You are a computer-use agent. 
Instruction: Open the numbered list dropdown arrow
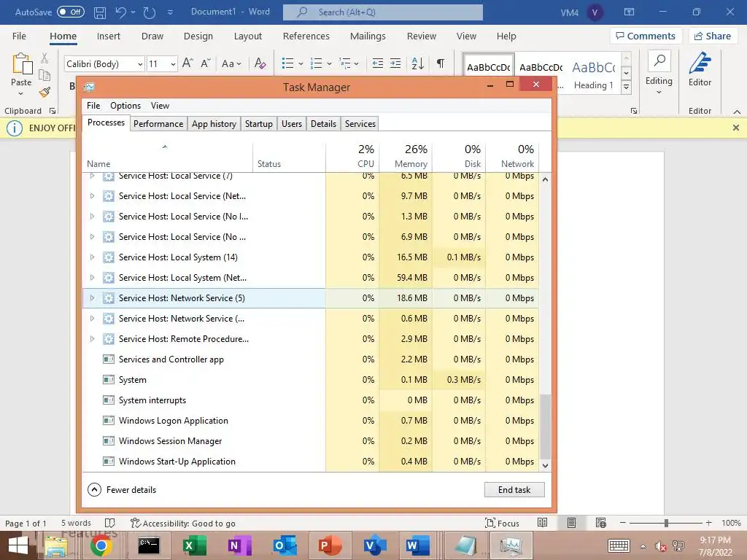tap(329, 64)
